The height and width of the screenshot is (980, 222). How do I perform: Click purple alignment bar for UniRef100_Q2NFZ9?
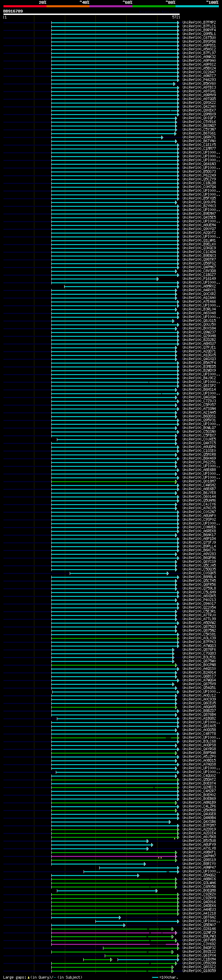[114, 932]
